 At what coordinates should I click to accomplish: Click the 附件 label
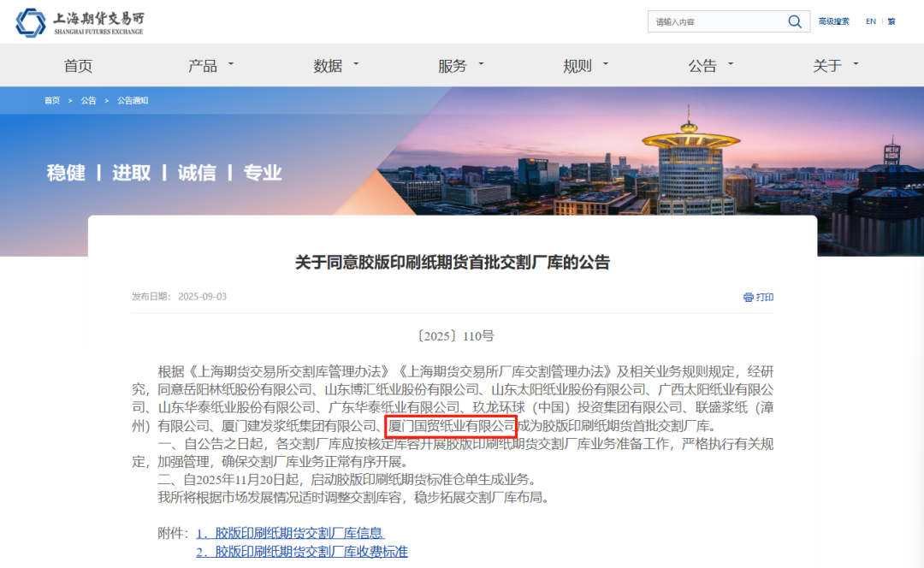173,533
